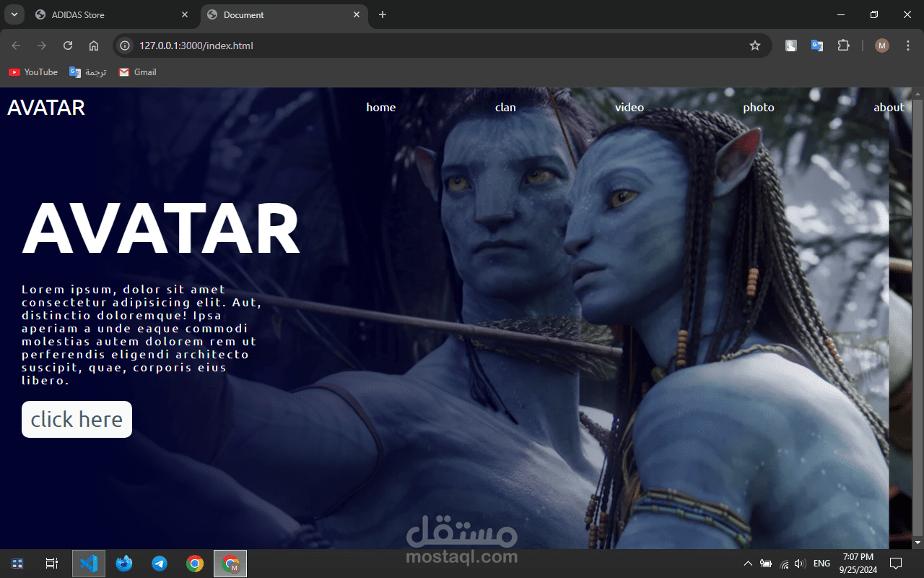This screenshot has width=924, height=578.
Task: Switch to the ADIDAS Store tab
Action: click(112, 14)
